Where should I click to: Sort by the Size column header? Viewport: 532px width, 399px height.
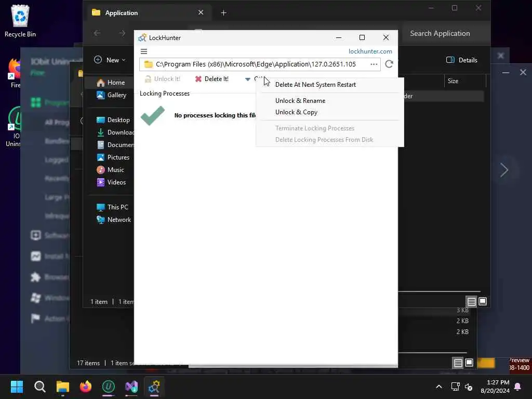click(x=453, y=81)
